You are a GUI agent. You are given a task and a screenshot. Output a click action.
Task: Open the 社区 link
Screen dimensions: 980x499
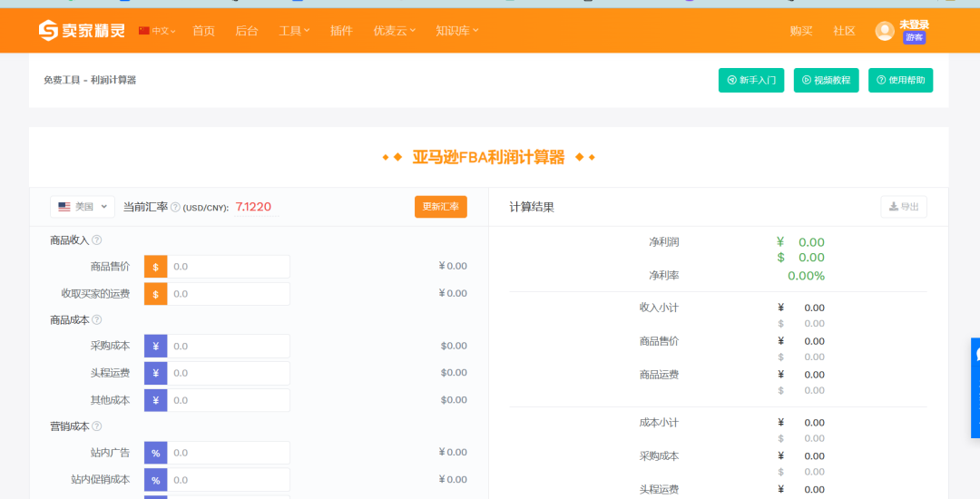[x=845, y=31]
